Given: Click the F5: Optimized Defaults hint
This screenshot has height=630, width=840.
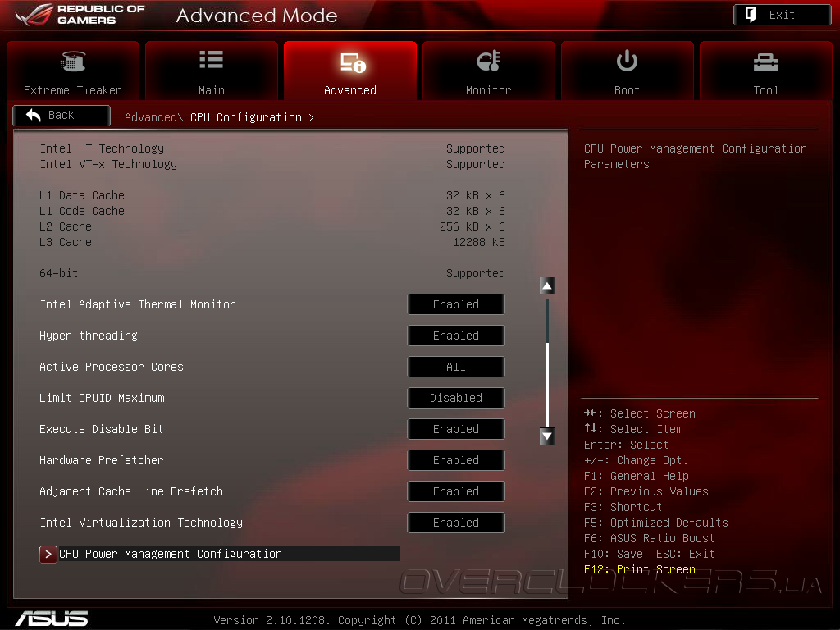Looking at the screenshot, I should (x=655, y=523).
